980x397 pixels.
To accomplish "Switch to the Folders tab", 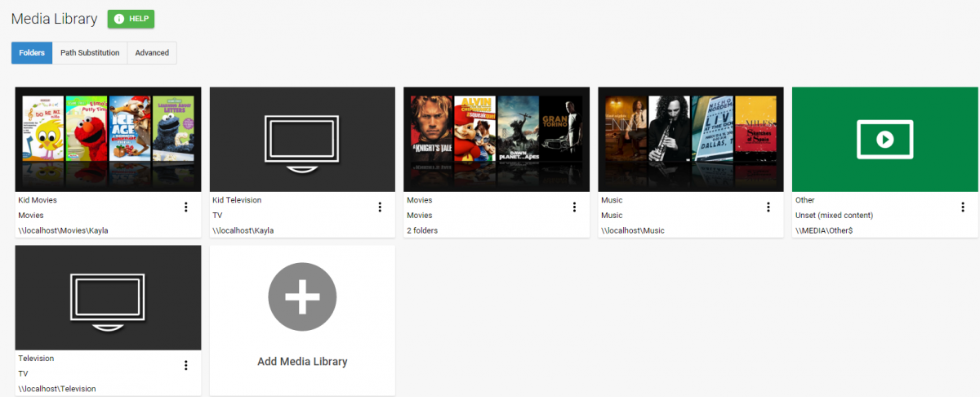I will 32,53.
